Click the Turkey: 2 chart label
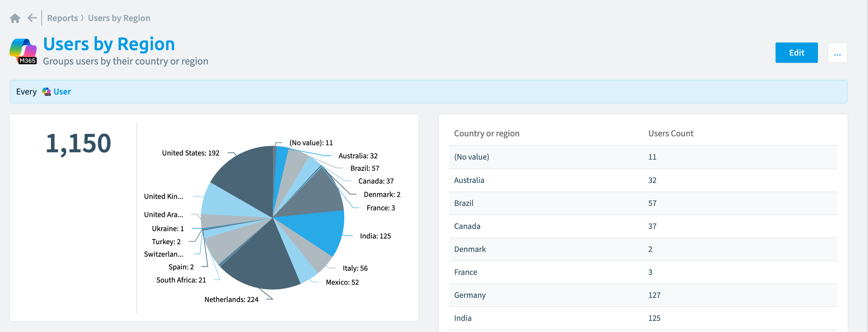Image resolution: width=868 pixels, height=332 pixels. [166, 242]
